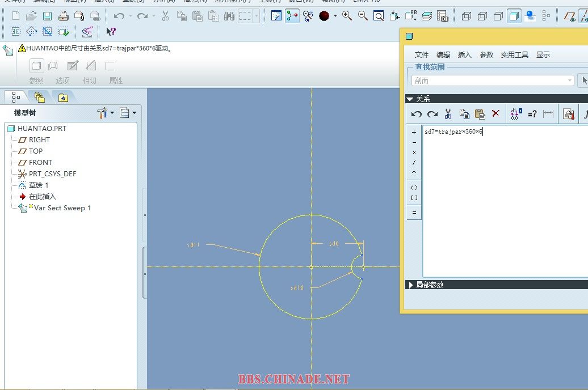This screenshot has height=390, width=588.
Task: Select the Model Tree navigator tab
Action: pos(16,97)
